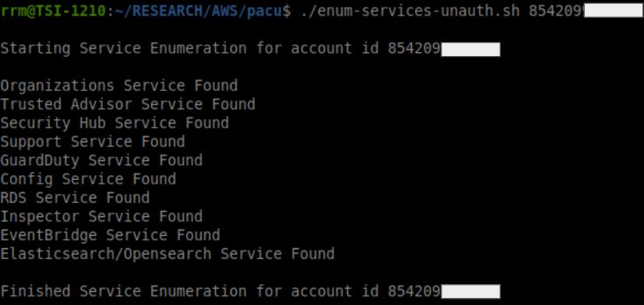Click the Support Service Found line
Image resolution: width=644 pixels, height=305 pixels.
pyautogui.click(x=93, y=142)
